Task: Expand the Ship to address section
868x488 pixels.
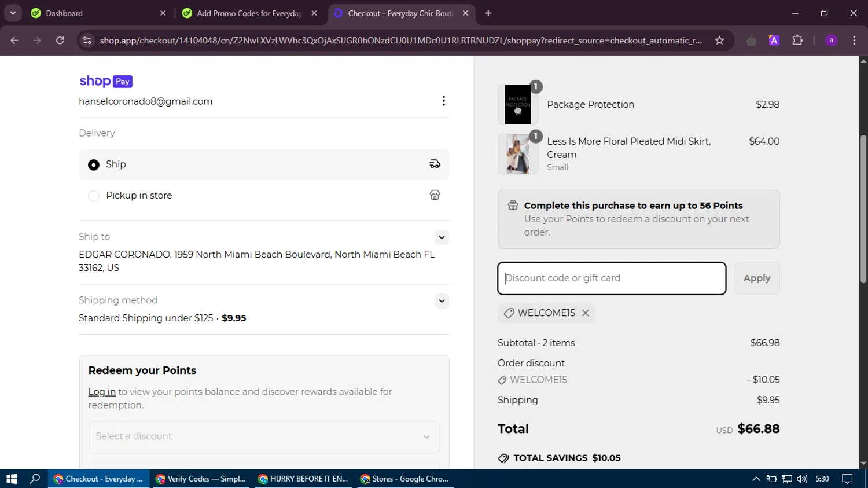Action: [x=442, y=237]
